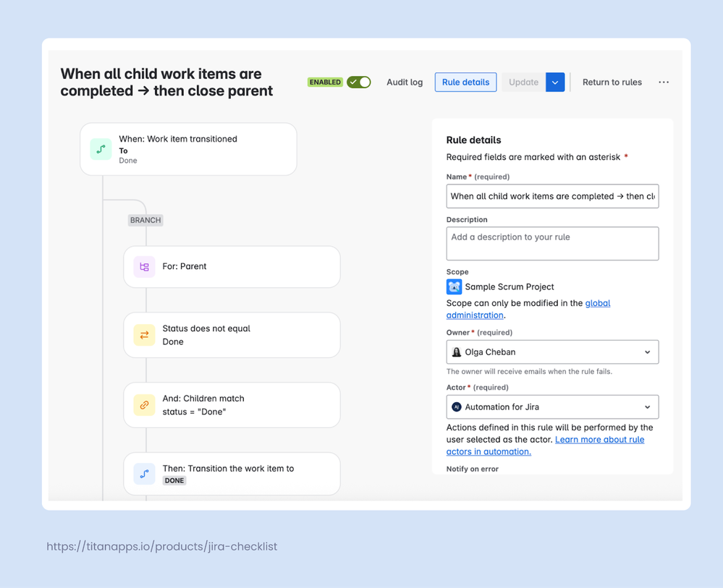Click the blue transition icon on Then: Transition

144,474
